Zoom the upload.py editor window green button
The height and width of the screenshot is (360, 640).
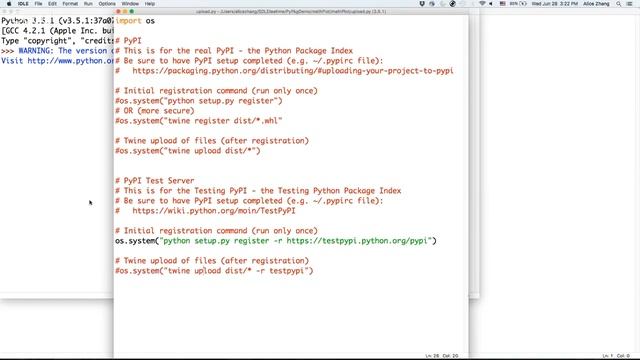pos(131,11)
